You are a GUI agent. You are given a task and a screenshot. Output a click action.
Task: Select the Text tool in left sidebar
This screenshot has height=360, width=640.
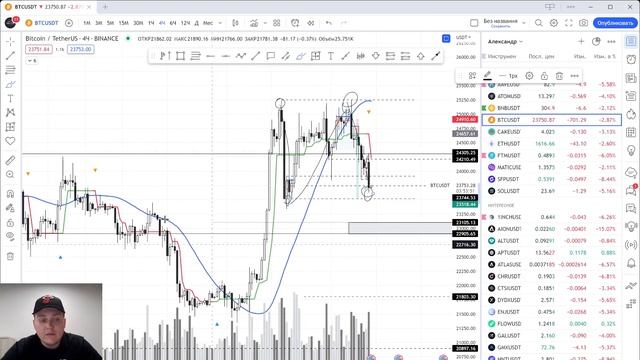[x=10, y=98]
